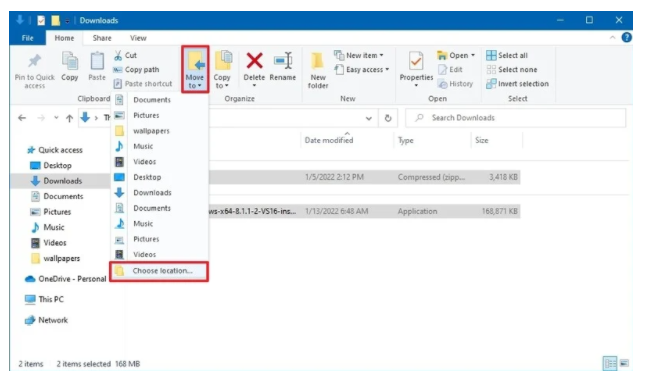
Task: Open the New item dropdown
Action: click(359, 55)
